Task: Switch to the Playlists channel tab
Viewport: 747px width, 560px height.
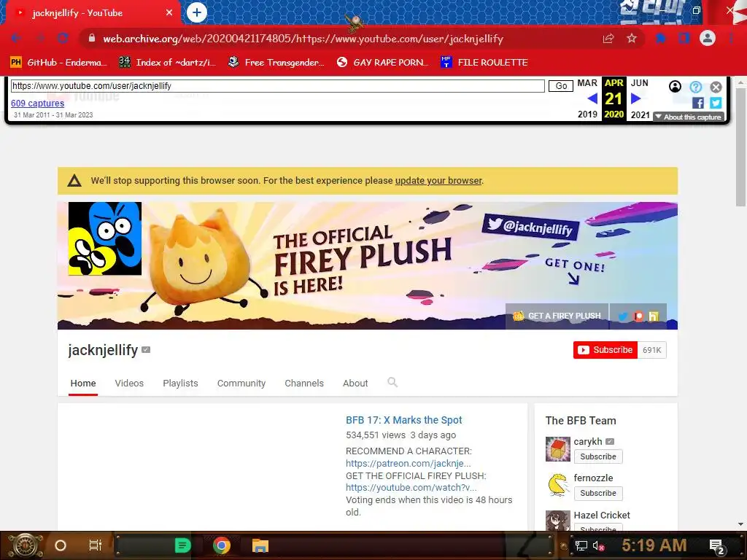Action: point(180,384)
